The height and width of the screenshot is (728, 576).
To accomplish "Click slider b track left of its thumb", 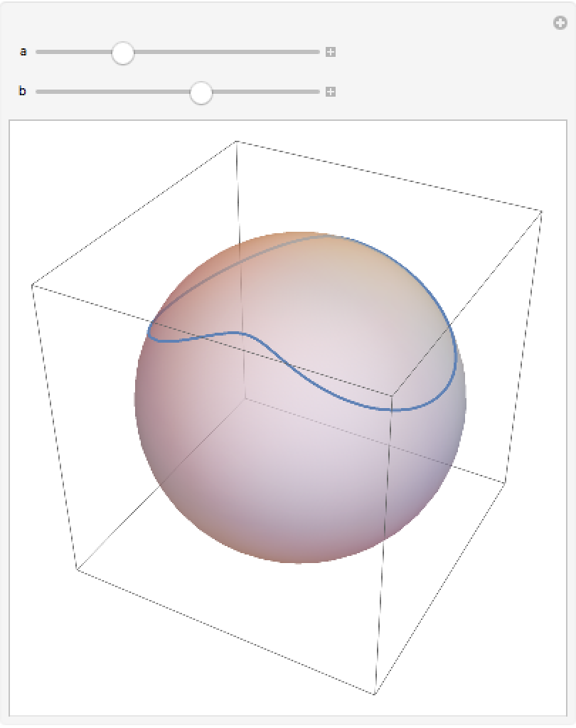I will point(114,92).
